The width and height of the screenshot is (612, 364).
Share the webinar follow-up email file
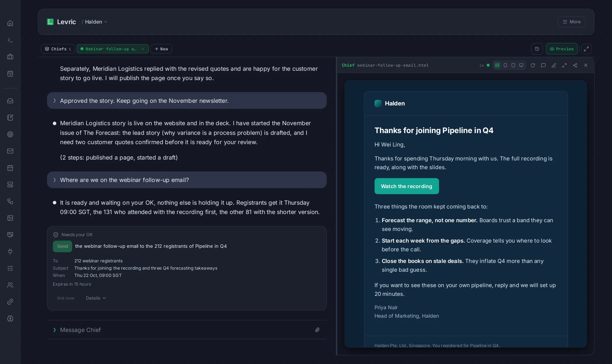pyautogui.click(x=575, y=65)
